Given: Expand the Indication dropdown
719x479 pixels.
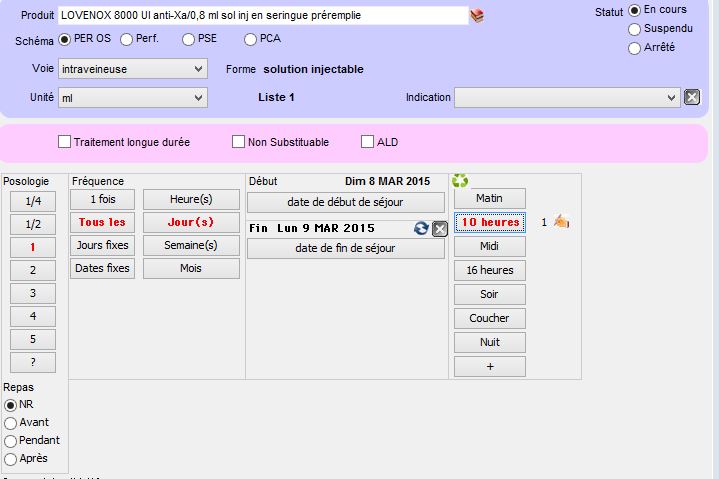Looking at the screenshot, I should coord(567,98).
